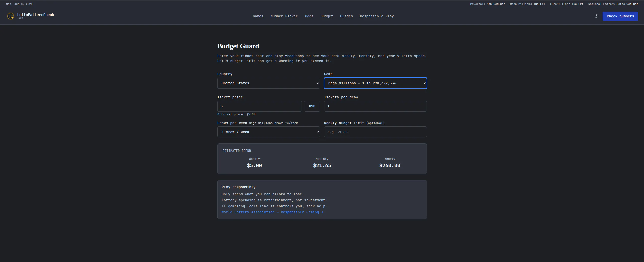Select the Budget nav item
The width and height of the screenshot is (644, 262).
tap(327, 16)
